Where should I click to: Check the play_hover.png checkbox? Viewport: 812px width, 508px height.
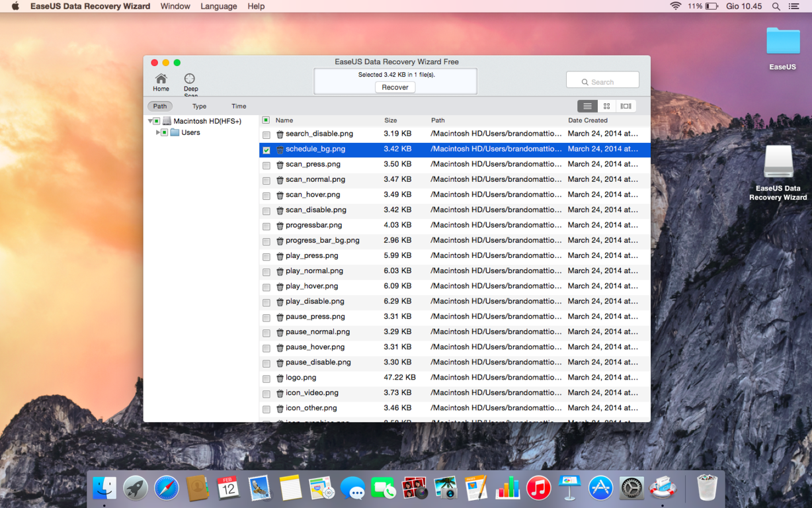[266, 287]
